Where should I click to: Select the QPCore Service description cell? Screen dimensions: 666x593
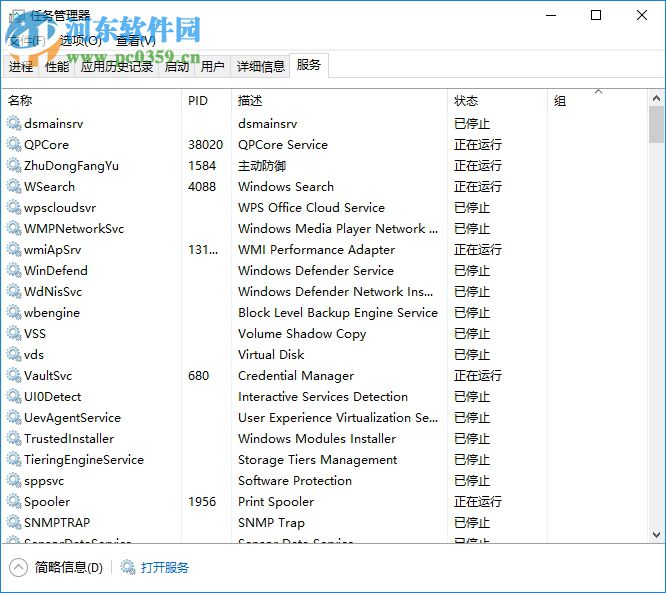(283, 144)
